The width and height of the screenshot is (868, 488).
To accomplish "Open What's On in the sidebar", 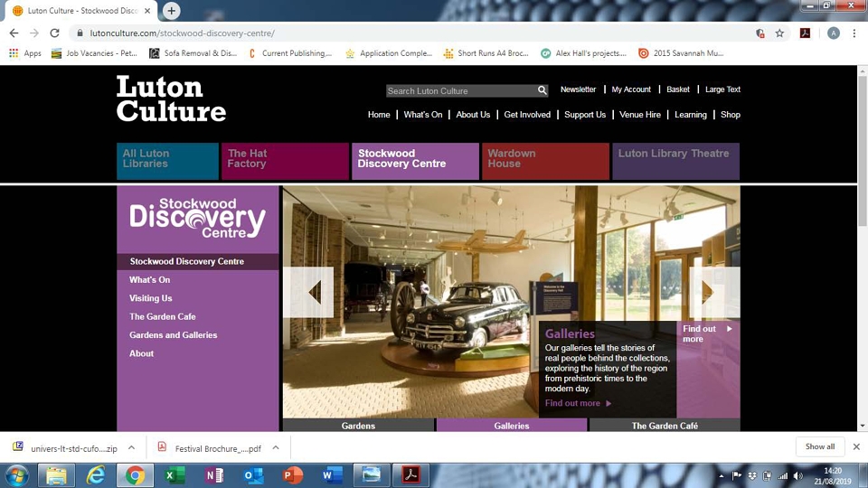I will 149,280.
